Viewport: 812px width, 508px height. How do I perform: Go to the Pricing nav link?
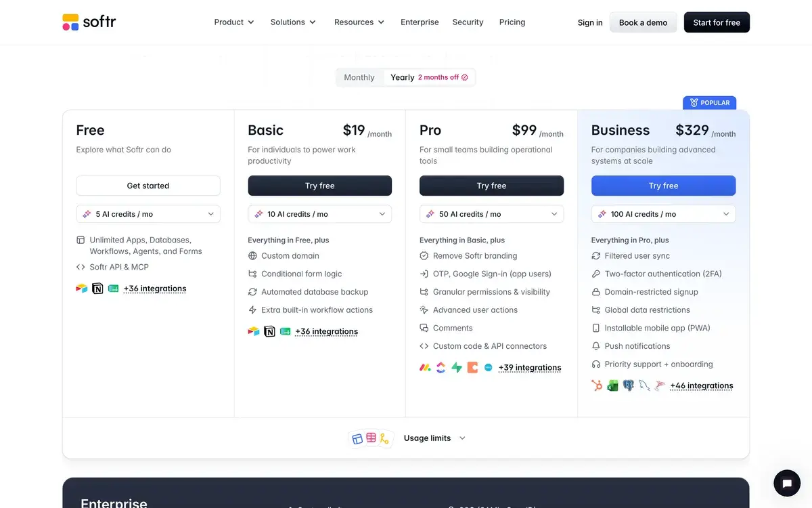pos(512,22)
